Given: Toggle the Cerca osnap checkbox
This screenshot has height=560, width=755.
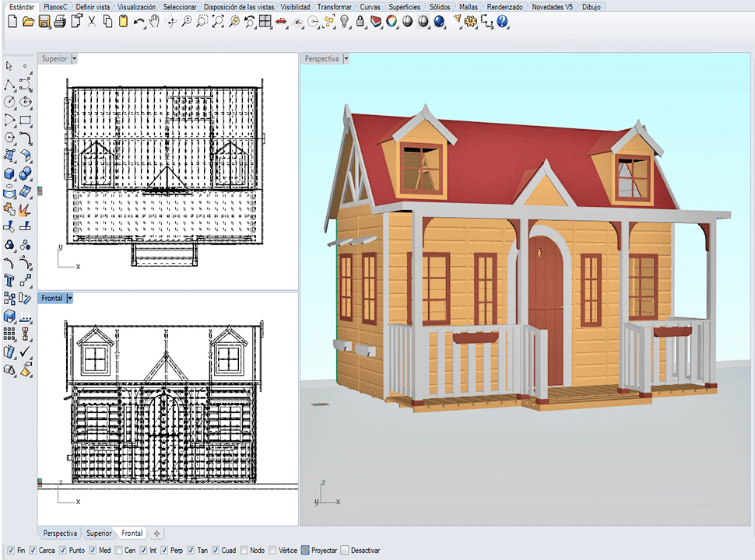Looking at the screenshot, I should pos(33,551).
